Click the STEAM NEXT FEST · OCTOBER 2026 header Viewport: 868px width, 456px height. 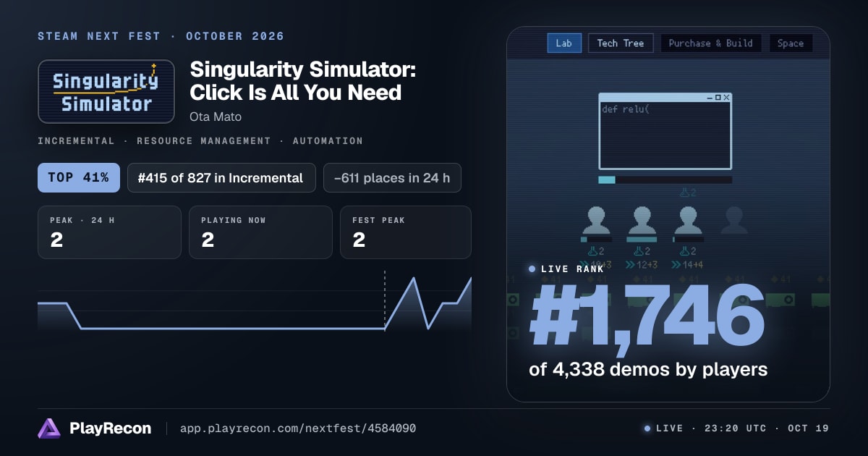161,36
